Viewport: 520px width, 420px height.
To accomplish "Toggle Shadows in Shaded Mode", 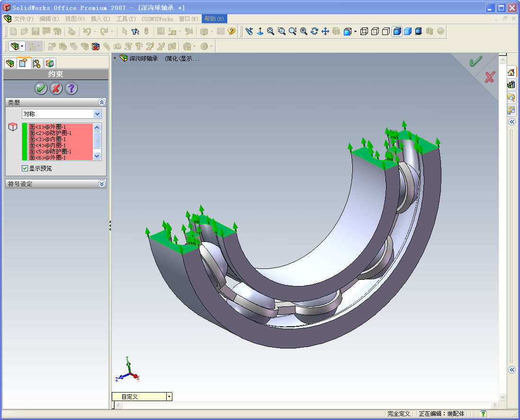I will pyautogui.click(x=419, y=31).
